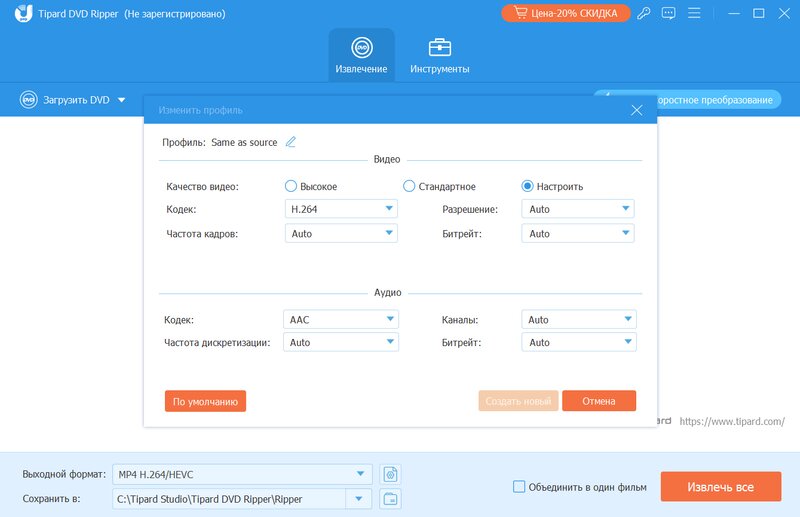Open Выходной формат MP4 dropdown

click(242, 474)
